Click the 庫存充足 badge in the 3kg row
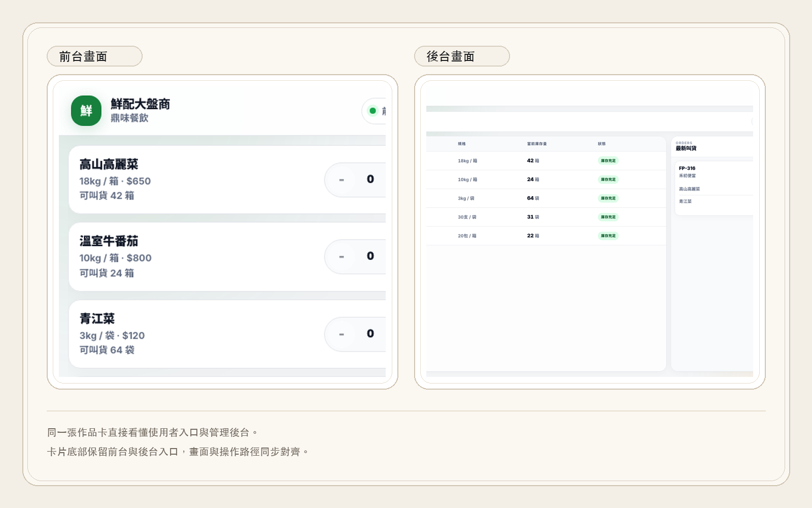The width and height of the screenshot is (812, 508). (x=608, y=198)
